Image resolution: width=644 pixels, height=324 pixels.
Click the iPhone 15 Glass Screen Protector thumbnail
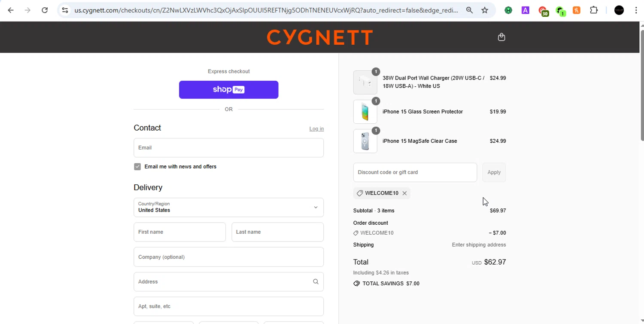[x=365, y=112]
